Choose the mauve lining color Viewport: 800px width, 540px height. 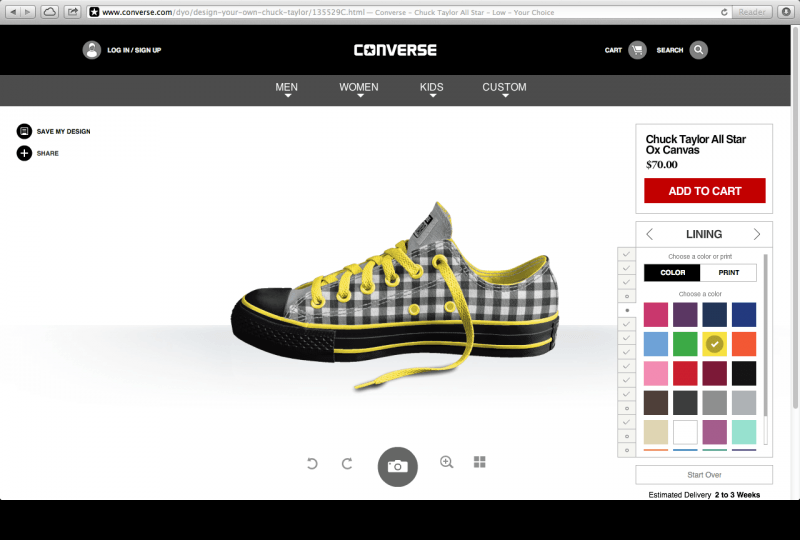coord(714,432)
